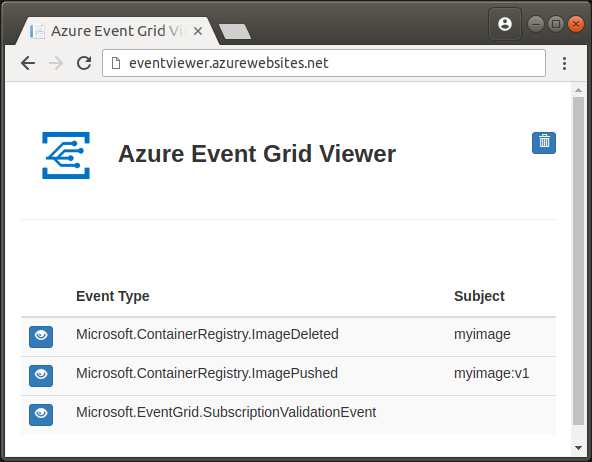Screen dimensions: 592x462
Task: Click the Subject column header
Action: [479, 296]
